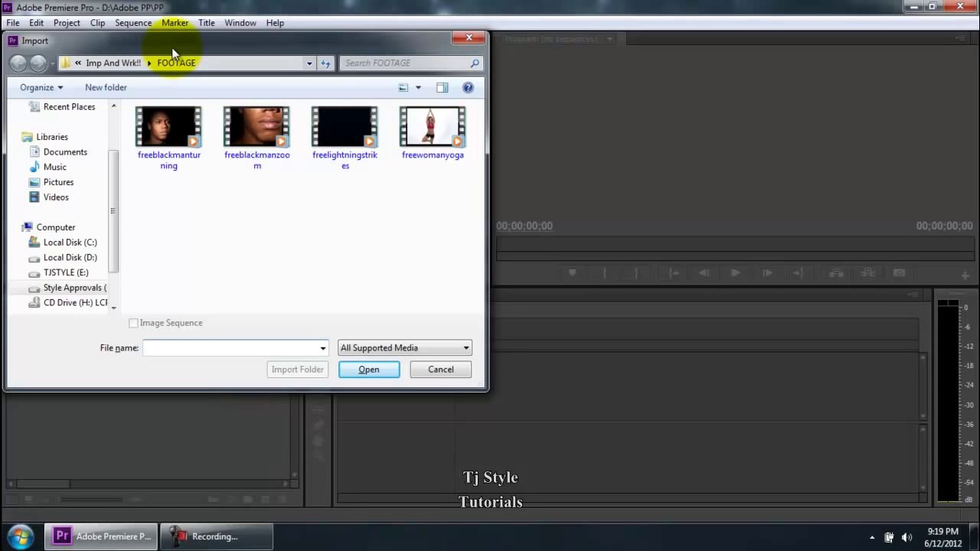The width and height of the screenshot is (980, 551).
Task: Step back one frame in Program monitor
Action: (x=704, y=273)
